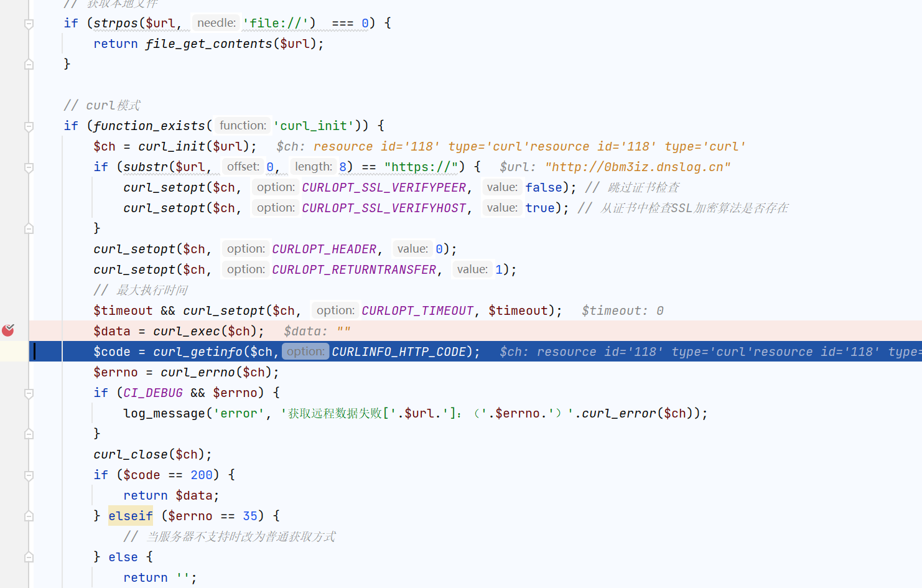Click the CURLOPT_RETURNTRANSFER constant
This screenshot has height=588, width=922.
click(x=354, y=269)
